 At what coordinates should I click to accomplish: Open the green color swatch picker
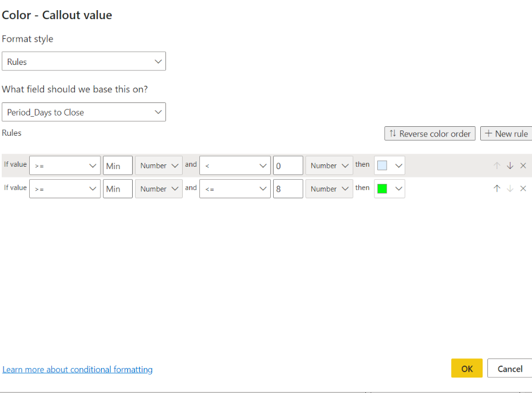tap(390, 189)
